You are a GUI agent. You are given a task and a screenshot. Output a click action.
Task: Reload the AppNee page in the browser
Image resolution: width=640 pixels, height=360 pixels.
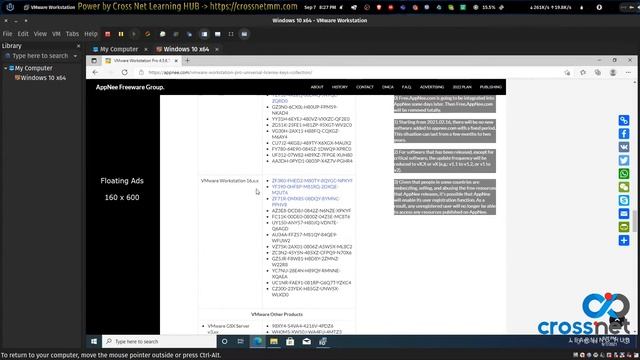tap(124, 72)
